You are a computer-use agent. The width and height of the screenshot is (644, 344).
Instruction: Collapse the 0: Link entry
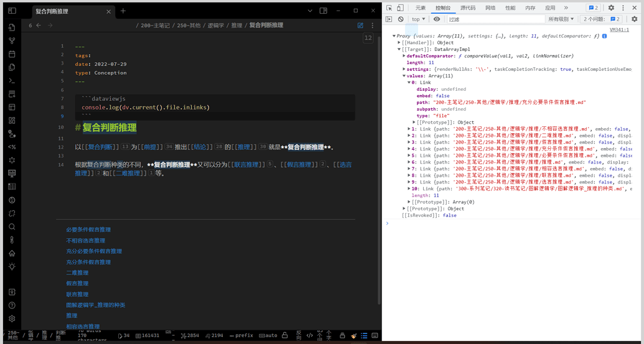(x=409, y=83)
